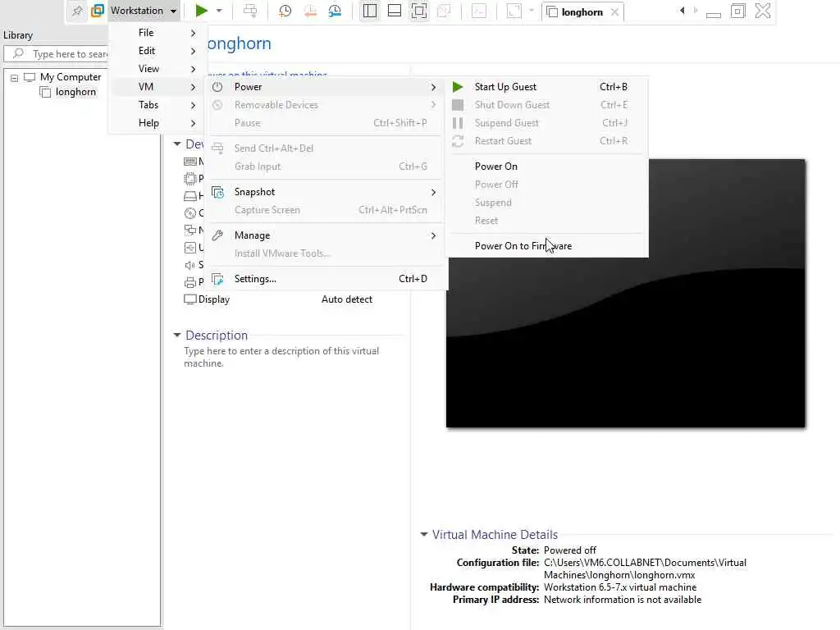Viewport: 840px width, 630px height.
Task: Click the green power-on play button
Action: [201, 11]
